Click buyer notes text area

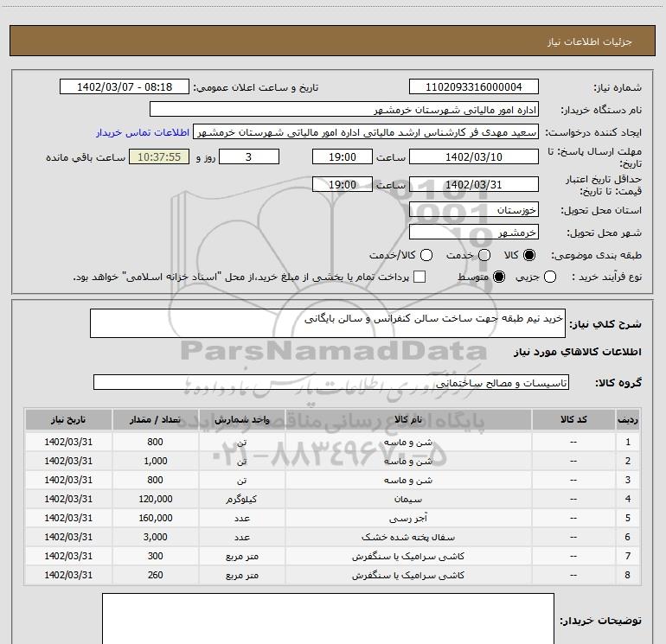click(328, 619)
